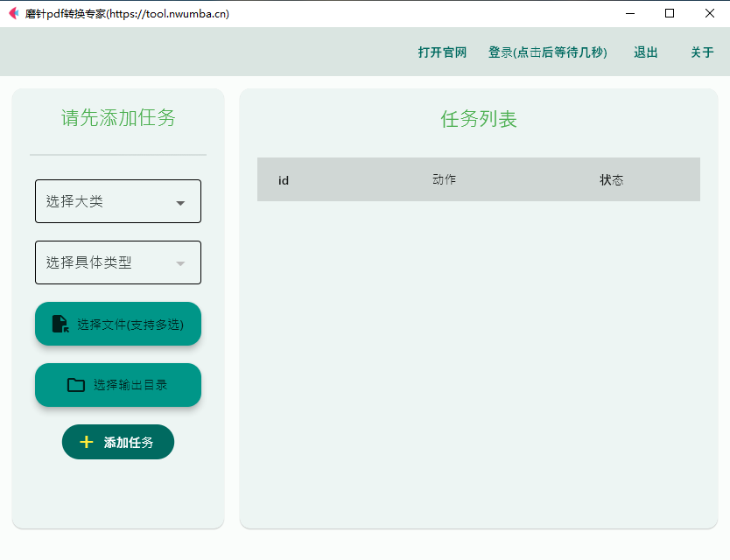
Task: Click the 选择文件(支持多选) button
Action: (118, 324)
